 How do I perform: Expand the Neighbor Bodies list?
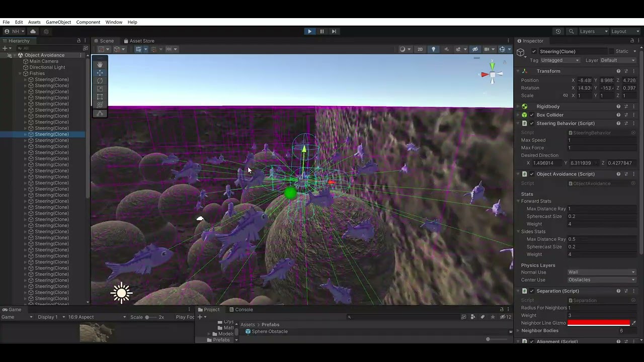tap(518, 331)
